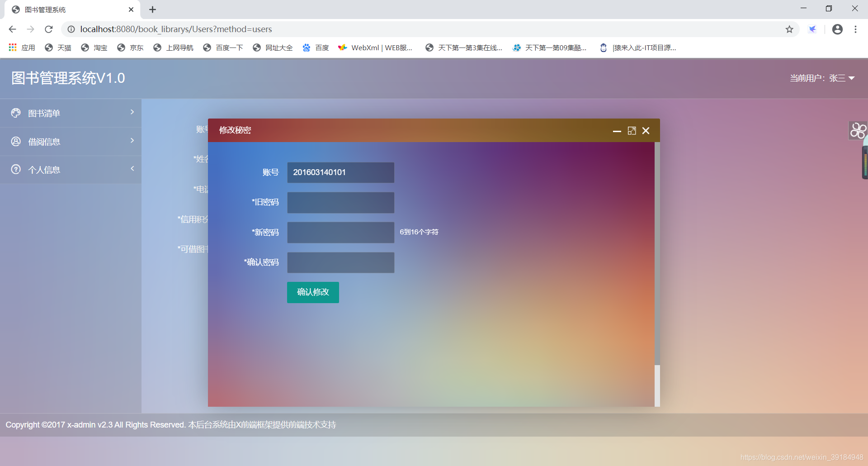Focus the 旧密码 input field
The height and width of the screenshot is (466, 868).
[x=340, y=202]
